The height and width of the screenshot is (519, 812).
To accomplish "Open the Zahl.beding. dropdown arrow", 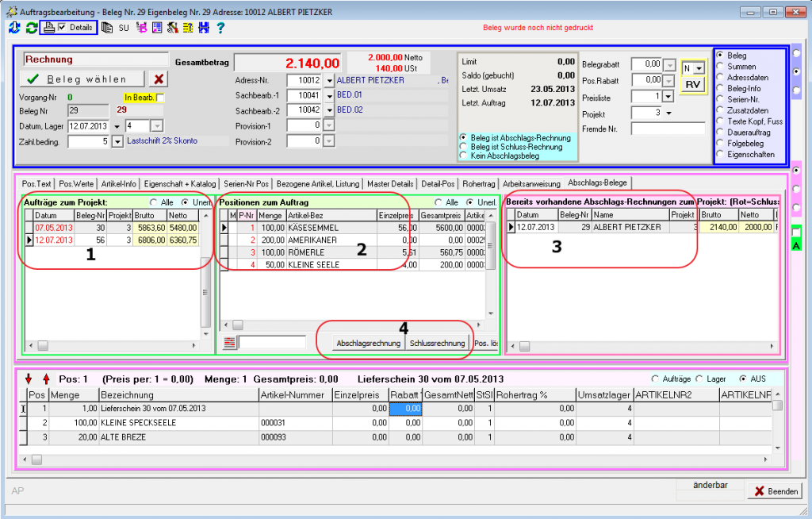I will coord(118,141).
